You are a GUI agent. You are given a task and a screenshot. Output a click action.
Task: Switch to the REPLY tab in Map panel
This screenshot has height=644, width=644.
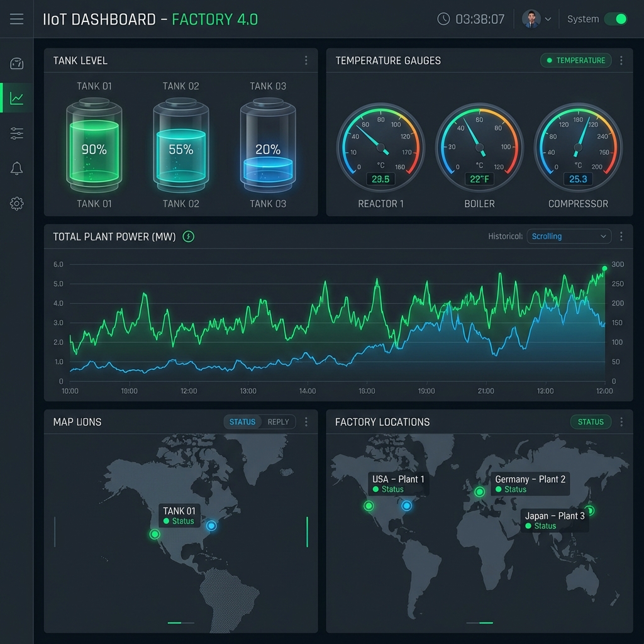coord(279,422)
